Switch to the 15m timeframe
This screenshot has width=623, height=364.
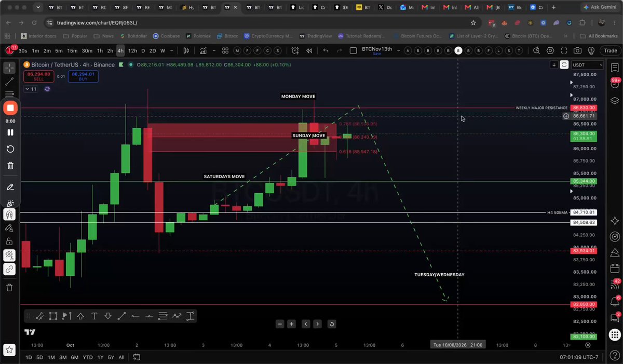click(72, 50)
